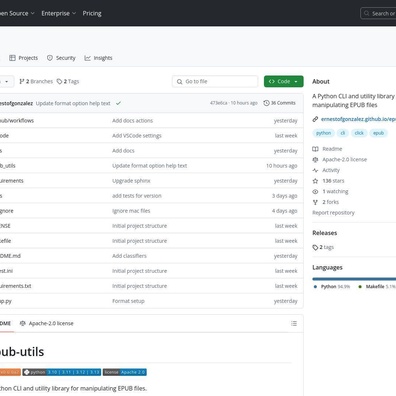Click the Go to file search box
Image resolution: width=396 pixels, height=396 pixels.
(x=215, y=81)
